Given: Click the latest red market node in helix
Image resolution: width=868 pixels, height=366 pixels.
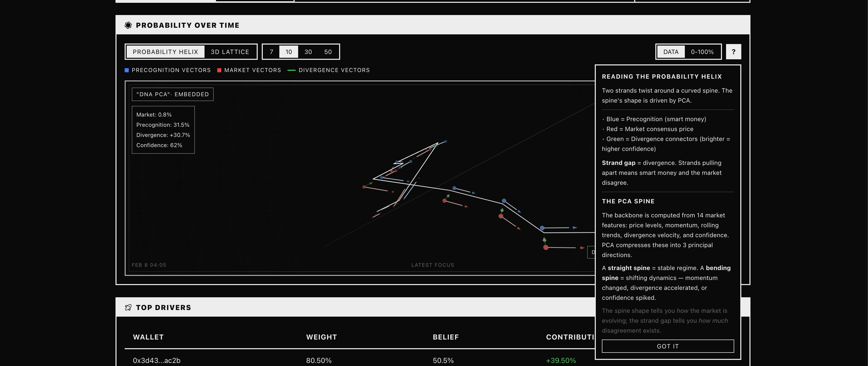Looking at the screenshot, I should point(545,247).
